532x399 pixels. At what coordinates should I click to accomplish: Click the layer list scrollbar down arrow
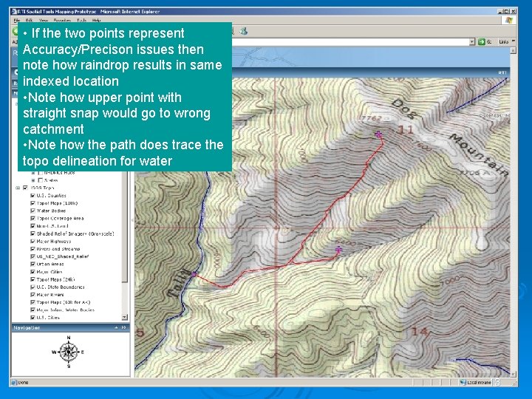(x=125, y=317)
